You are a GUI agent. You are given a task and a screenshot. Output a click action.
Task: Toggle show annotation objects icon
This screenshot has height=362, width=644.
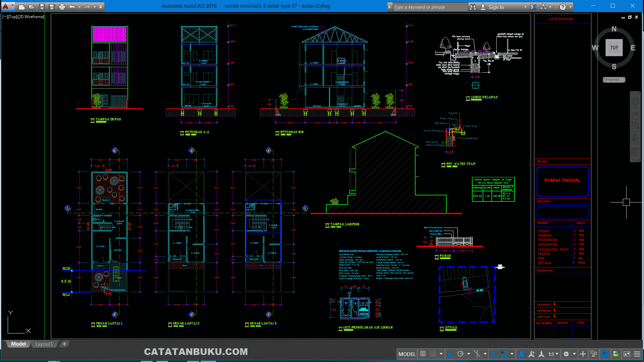pos(521,354)
